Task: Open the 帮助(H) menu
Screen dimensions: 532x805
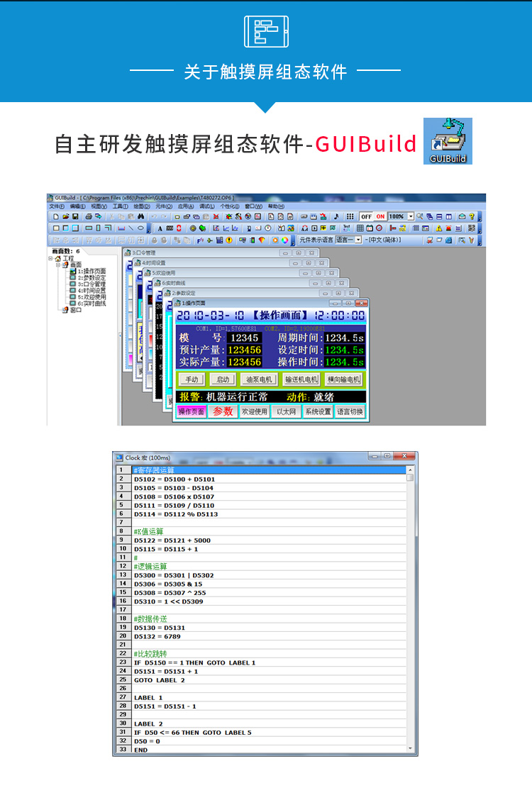Action: 276,206
